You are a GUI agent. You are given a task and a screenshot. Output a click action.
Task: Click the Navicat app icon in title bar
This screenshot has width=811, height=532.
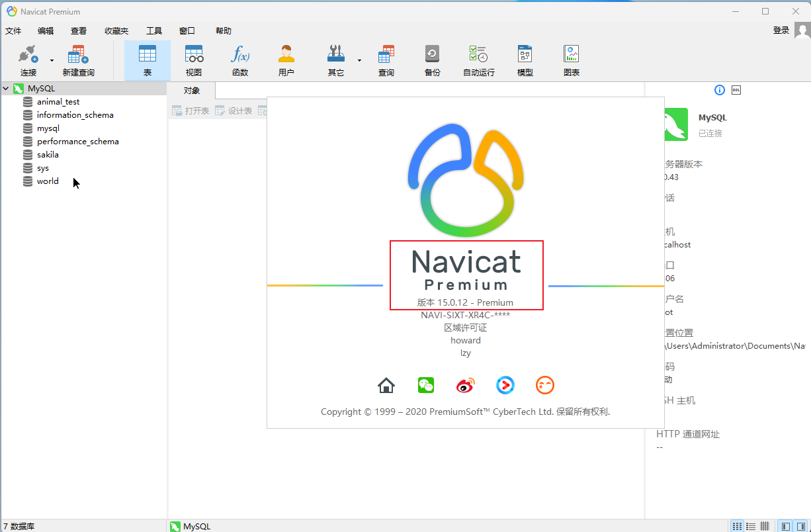point(11,11)
